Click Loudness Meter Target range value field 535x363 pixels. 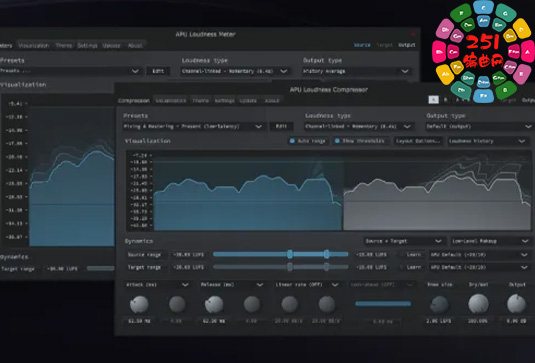[x=62, y=269]
